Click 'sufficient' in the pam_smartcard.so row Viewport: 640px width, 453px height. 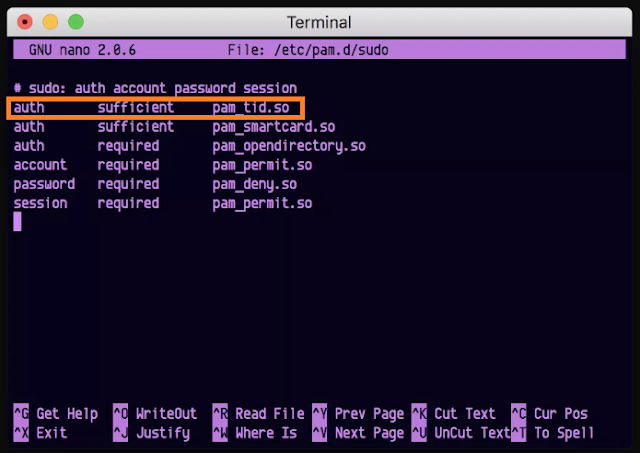pyautogui.click(x=136, y=127)
